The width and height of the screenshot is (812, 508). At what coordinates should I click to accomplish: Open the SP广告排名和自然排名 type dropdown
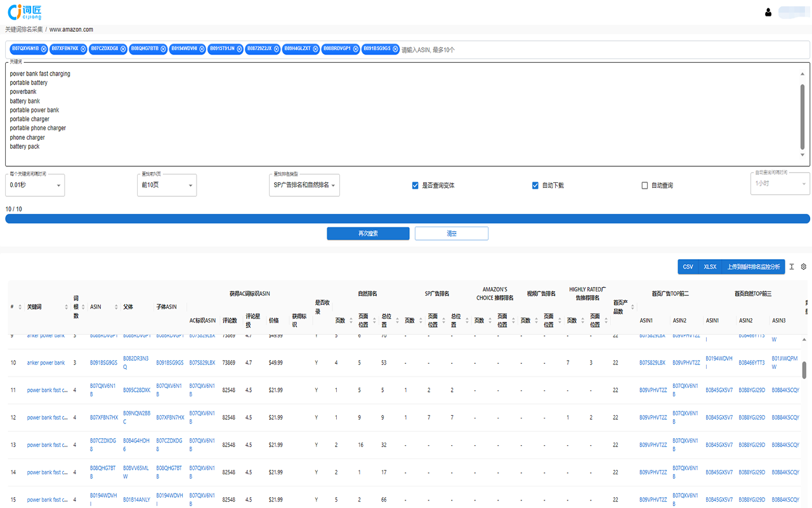[304, 185]
